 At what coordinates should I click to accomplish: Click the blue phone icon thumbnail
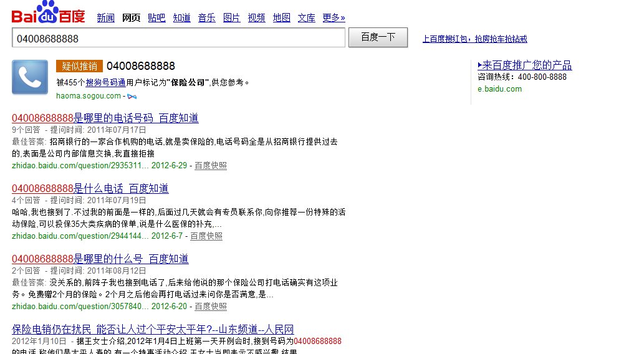[30, 77]
